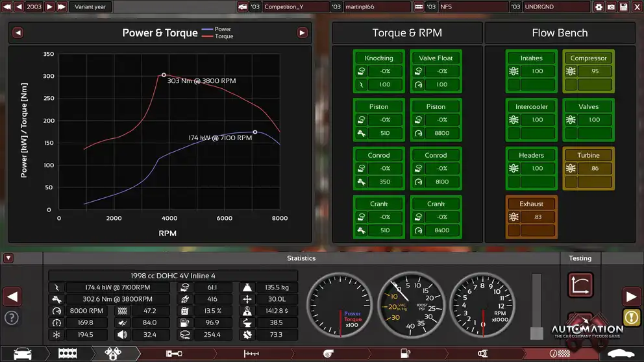Select the Torque & RPM panel header
The image size is (644, 362).
(407, 33)
